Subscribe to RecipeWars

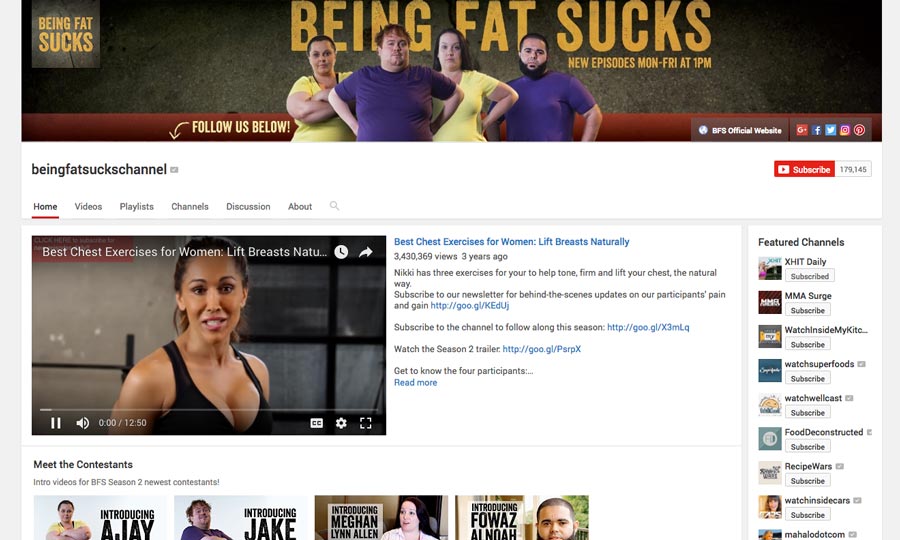point(808,481)
